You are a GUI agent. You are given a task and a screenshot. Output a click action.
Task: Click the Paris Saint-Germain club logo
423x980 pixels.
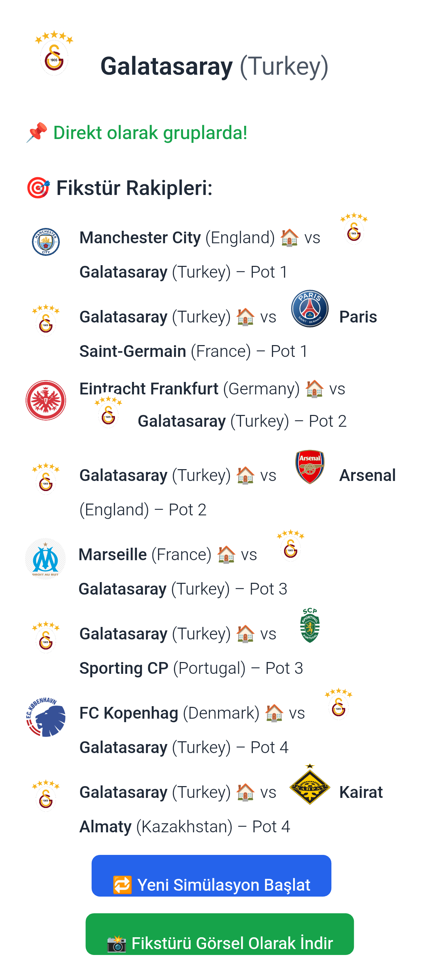point(310,309)
